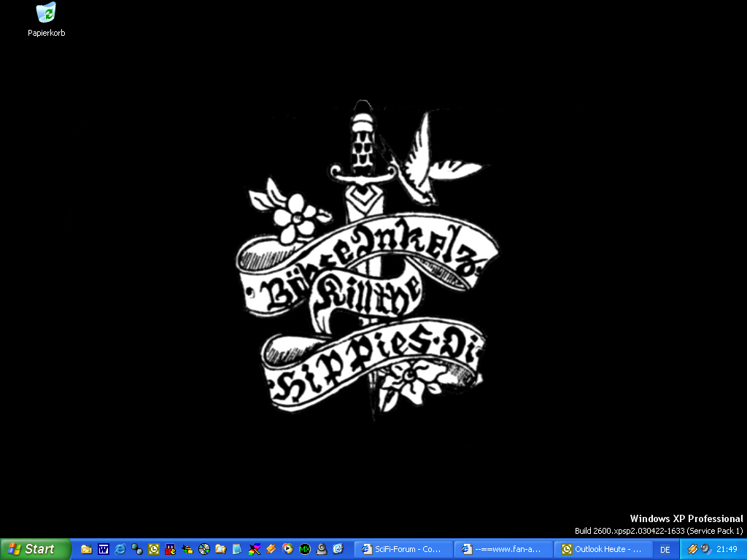Launch Internet Explorer from Quick Launch
This screenshot has width=747, height=560.
click(x=120, y=549)
